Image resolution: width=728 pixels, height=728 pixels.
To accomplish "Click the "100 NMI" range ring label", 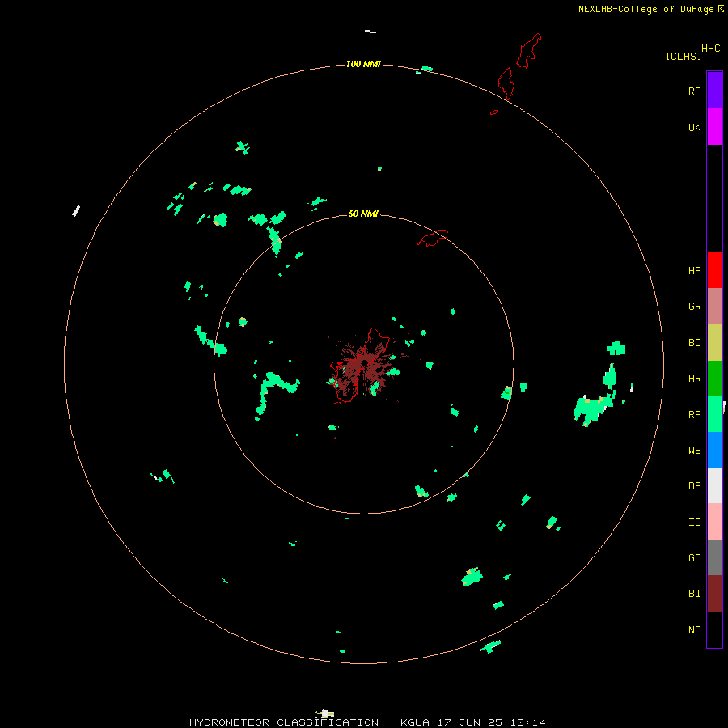I will coord(363,64).
